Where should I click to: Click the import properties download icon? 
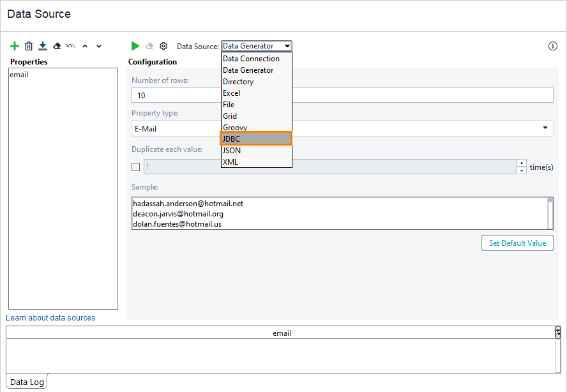(43, 45)
